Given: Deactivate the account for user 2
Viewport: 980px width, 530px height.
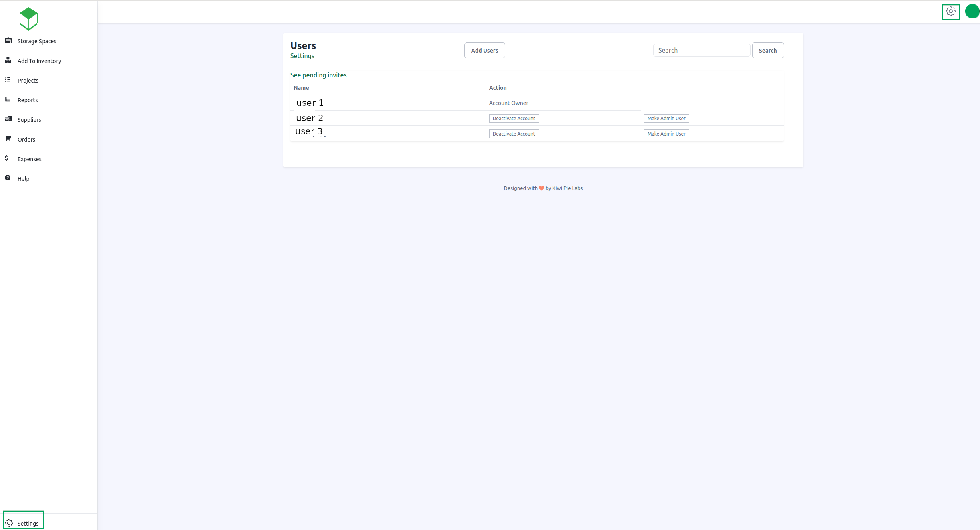Looking at the screenshot, I should coord(513,119).
